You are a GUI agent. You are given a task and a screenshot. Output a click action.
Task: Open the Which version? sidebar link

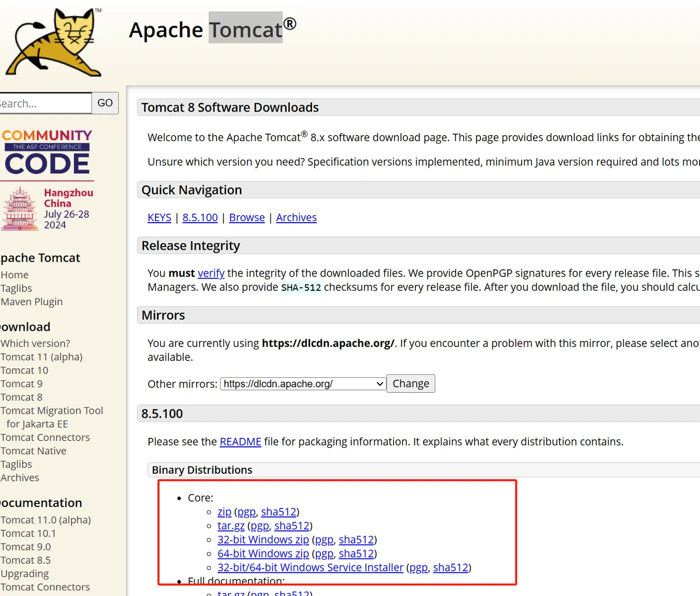[x=35, y=344]
